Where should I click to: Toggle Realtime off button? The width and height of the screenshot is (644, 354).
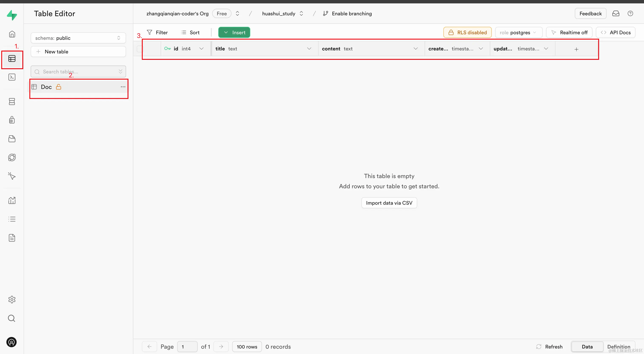coord(569,33)
